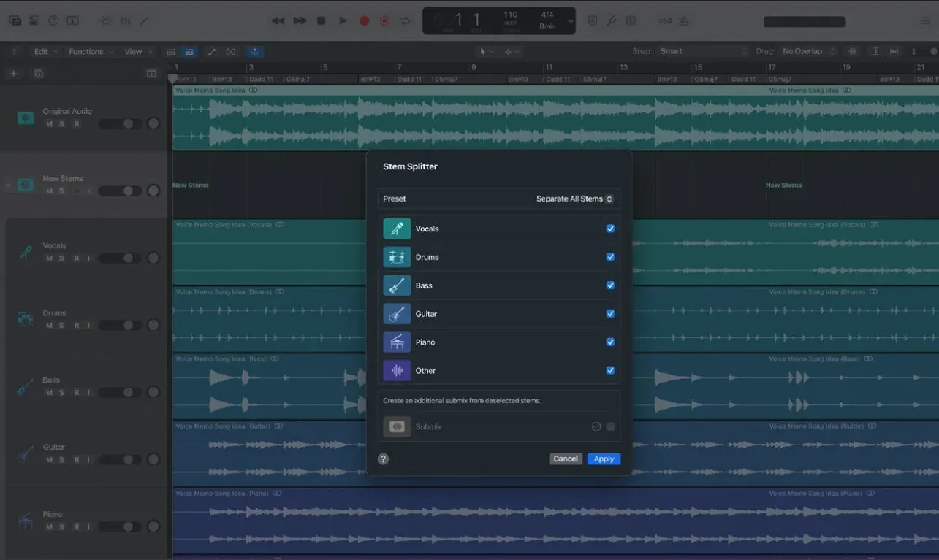This screenshot has height=560, width=939.
Task: Uncheck the Piano stem checkbox
Action: coord(610,342)
